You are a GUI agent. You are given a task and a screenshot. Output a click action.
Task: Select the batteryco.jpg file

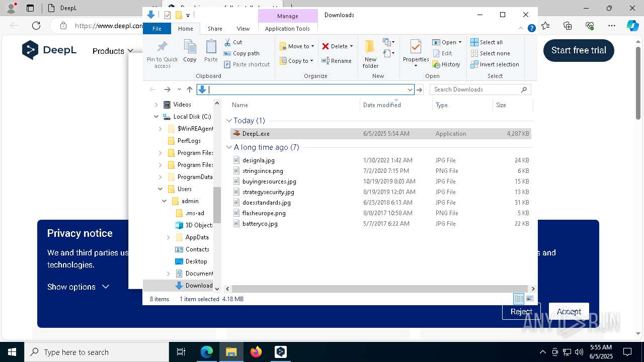[260, 224]
